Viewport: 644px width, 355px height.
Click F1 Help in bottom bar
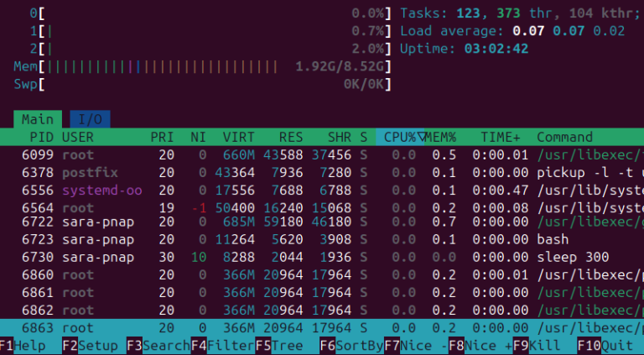(x=23, y=345)
